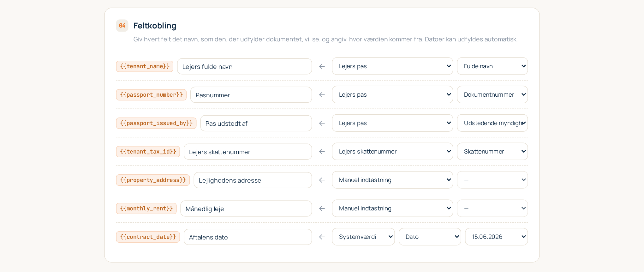644x272 pixels.
Task: Click the 'Feltkobling' section heading
Action: click(155, 26)
